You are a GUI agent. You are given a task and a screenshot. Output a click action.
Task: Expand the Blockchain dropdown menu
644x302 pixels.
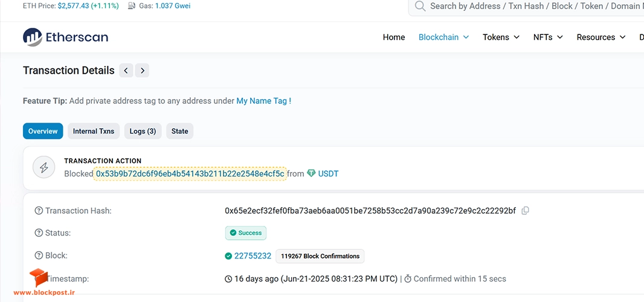[x=443, y=37]
